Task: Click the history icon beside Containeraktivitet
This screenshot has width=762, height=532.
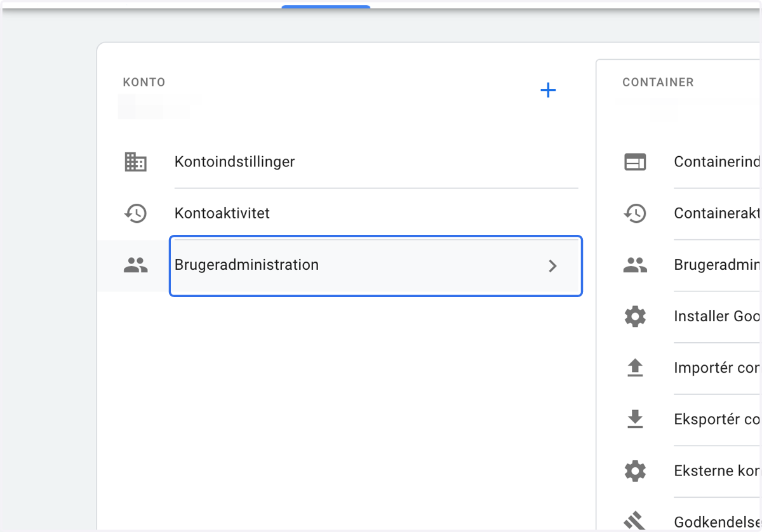Action: pyautogui.click(x=635, y=213)
